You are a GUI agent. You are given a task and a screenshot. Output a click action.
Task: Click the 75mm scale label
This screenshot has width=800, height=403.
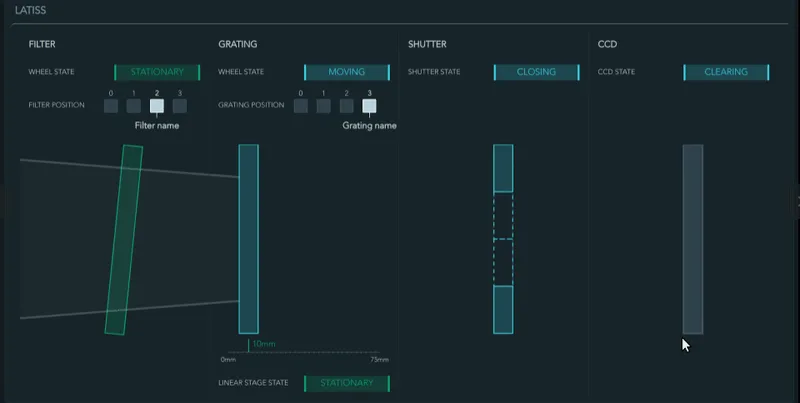(x=380, y=360)
